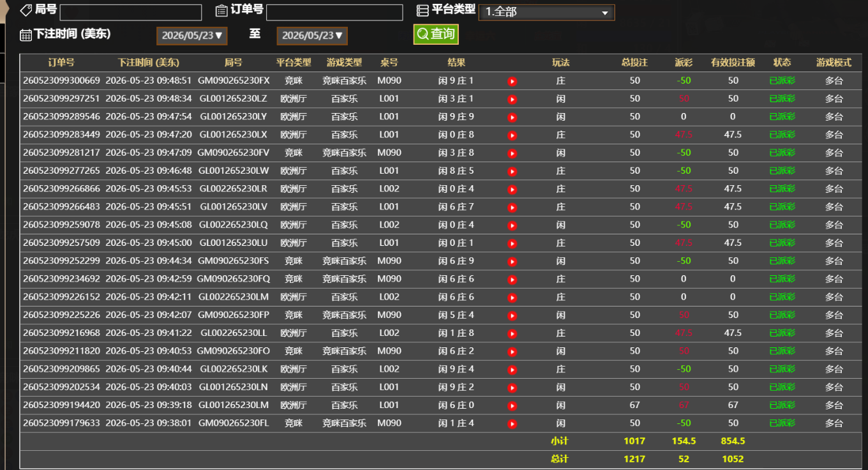Image resolution: width=868 pixels, height=470 pixels.
Task: Play replay for order 260523099277265
Action: (x=512, y=171)
